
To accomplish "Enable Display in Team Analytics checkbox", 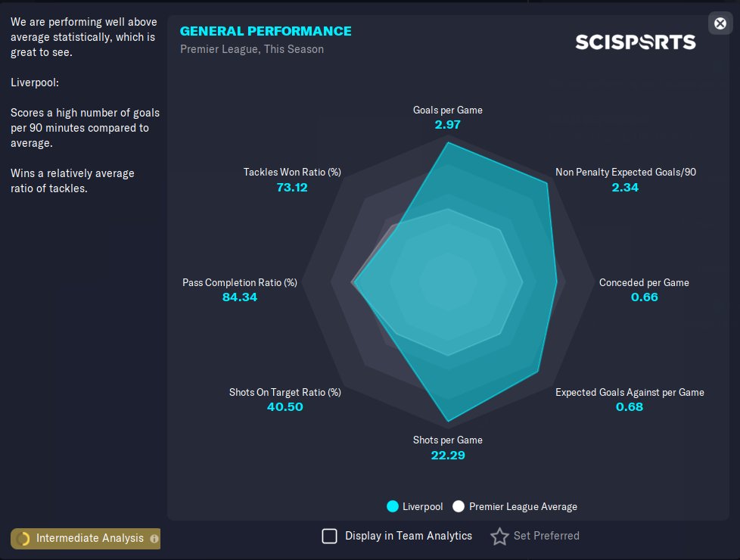I will (x=330, y=536).
